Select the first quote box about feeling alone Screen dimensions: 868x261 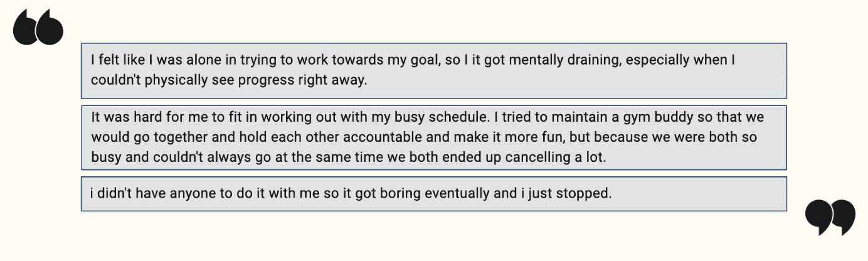pos(434,71)
